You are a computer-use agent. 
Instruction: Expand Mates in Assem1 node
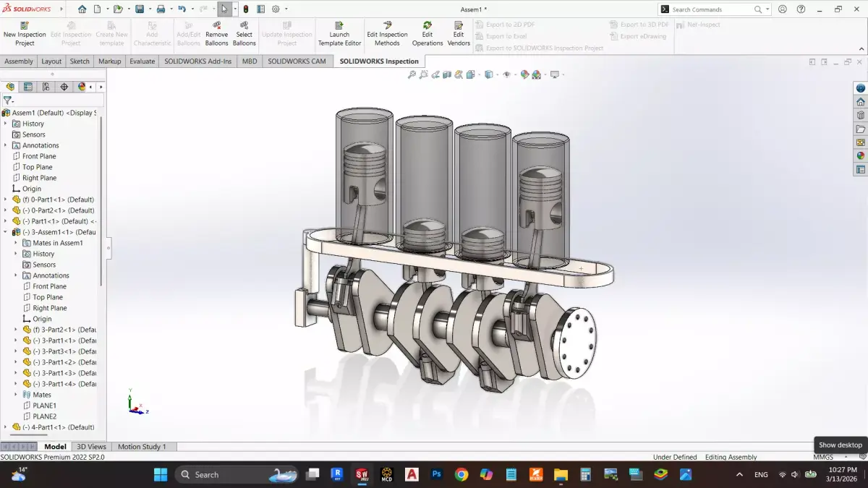[15, 243]
